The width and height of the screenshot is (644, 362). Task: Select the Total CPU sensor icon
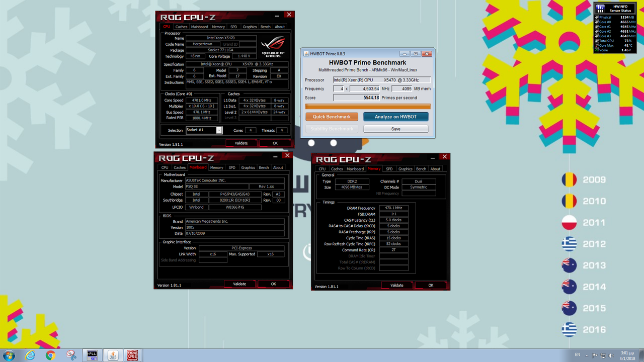[x=597, y=41]
